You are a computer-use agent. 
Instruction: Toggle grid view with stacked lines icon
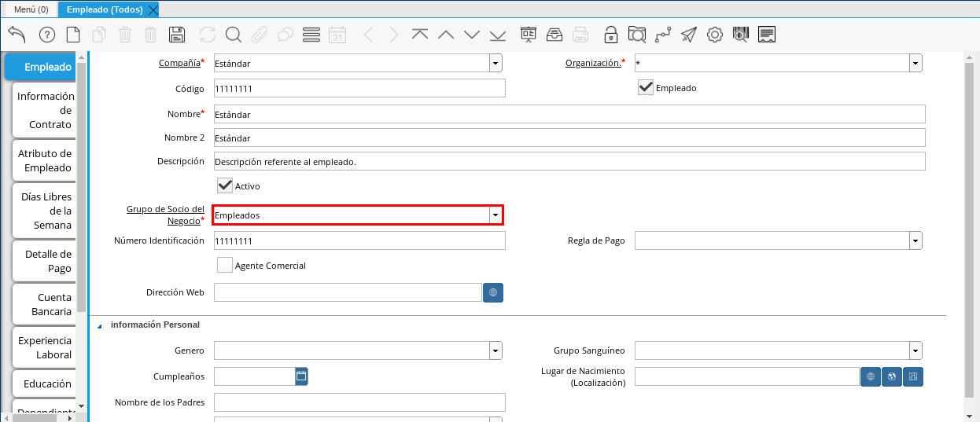311,35
